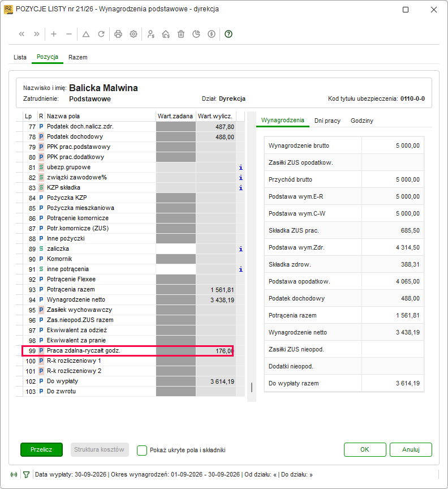
Task: Open the Godziny tab
Action: (361, 121)
